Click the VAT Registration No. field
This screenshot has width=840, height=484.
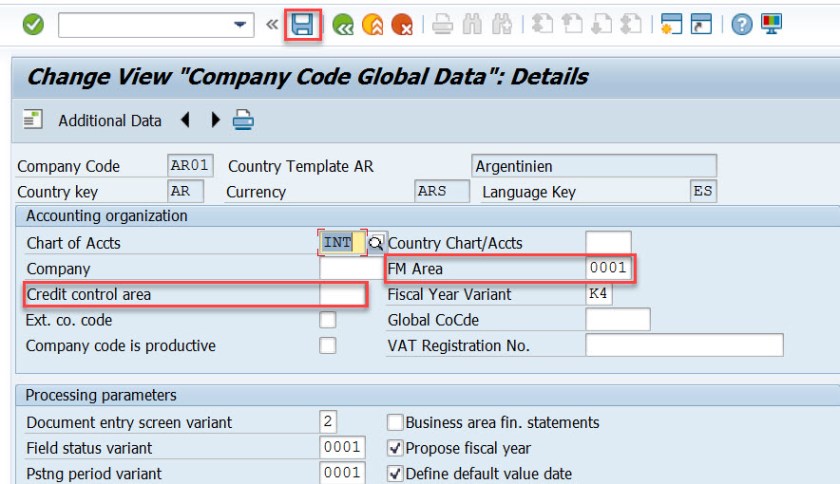click(684, 345)
